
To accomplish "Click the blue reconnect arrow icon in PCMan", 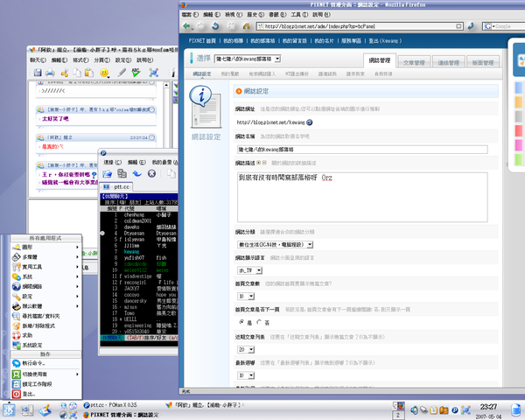I will coord(137,173).
